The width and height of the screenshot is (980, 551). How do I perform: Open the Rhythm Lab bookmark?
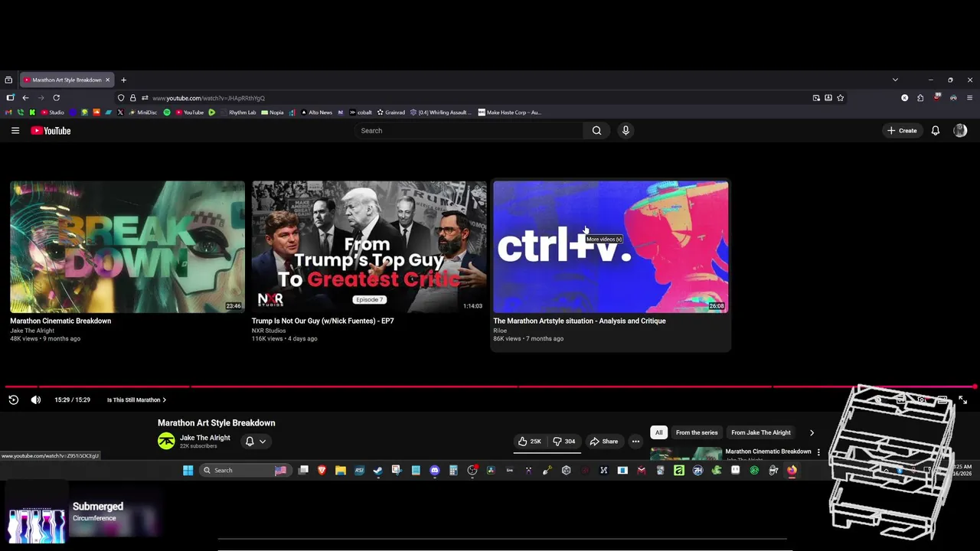tap(238, 112)
